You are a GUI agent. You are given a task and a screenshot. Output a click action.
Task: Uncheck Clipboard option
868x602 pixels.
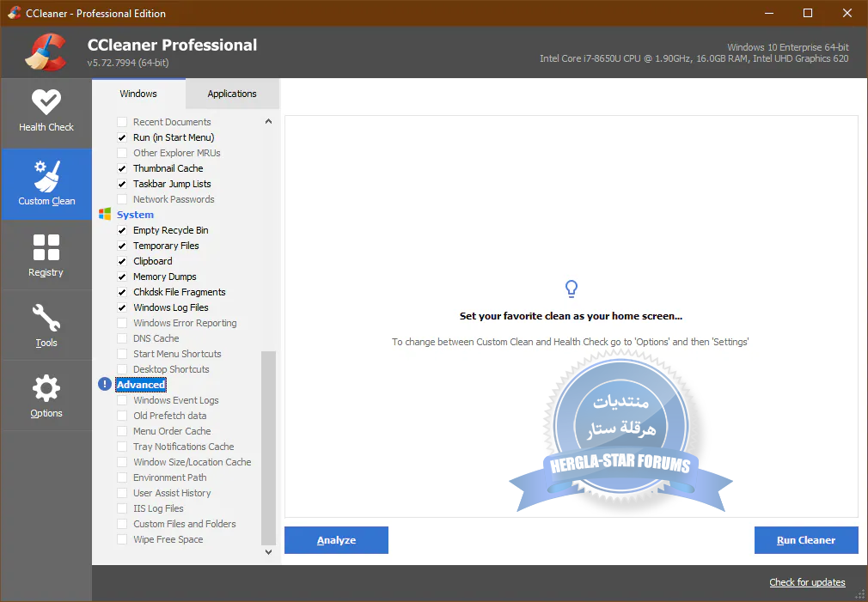tap(122, 261)
